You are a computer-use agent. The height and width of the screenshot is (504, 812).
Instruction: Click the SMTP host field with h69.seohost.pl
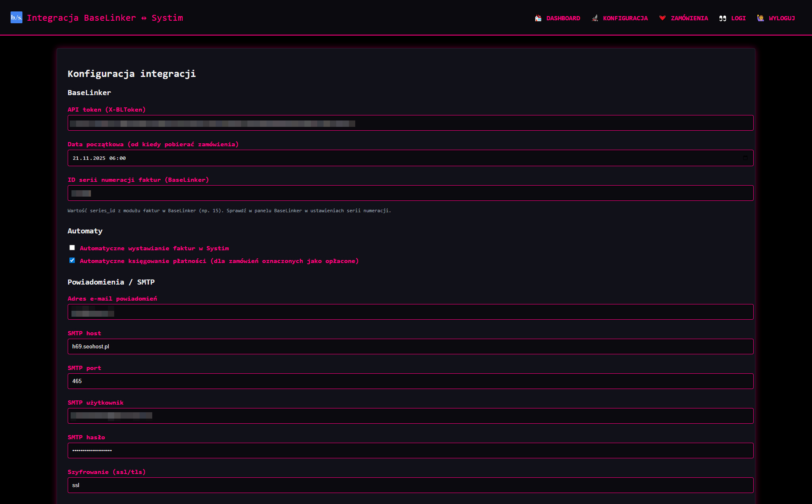pos(410,346)
